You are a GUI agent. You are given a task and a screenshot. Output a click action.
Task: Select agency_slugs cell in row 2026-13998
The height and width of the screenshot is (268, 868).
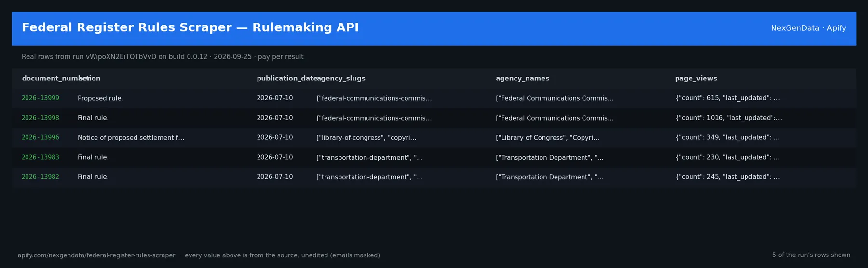(x=374, y=118)
